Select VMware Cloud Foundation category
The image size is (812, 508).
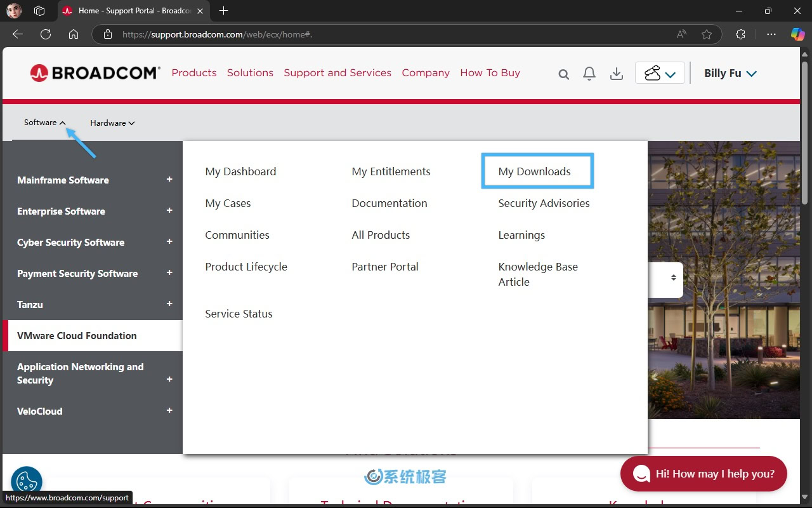[x=93, y=336]
